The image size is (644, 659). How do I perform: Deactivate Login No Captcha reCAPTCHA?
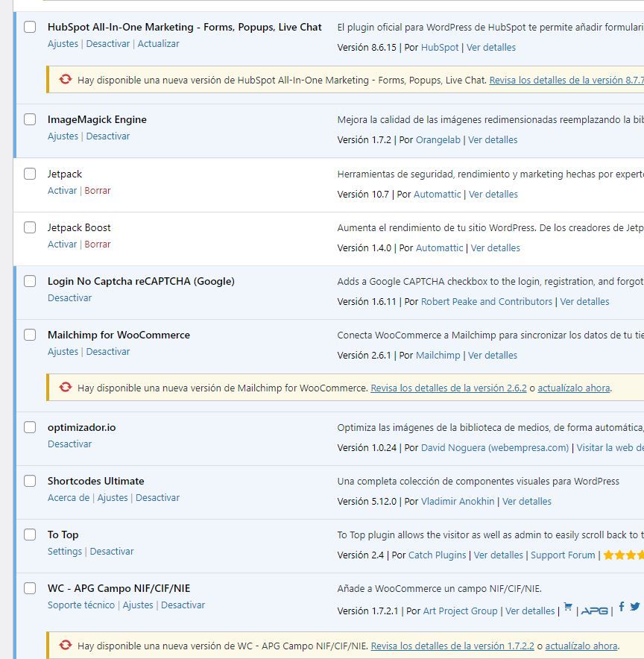tap(70, 298)
